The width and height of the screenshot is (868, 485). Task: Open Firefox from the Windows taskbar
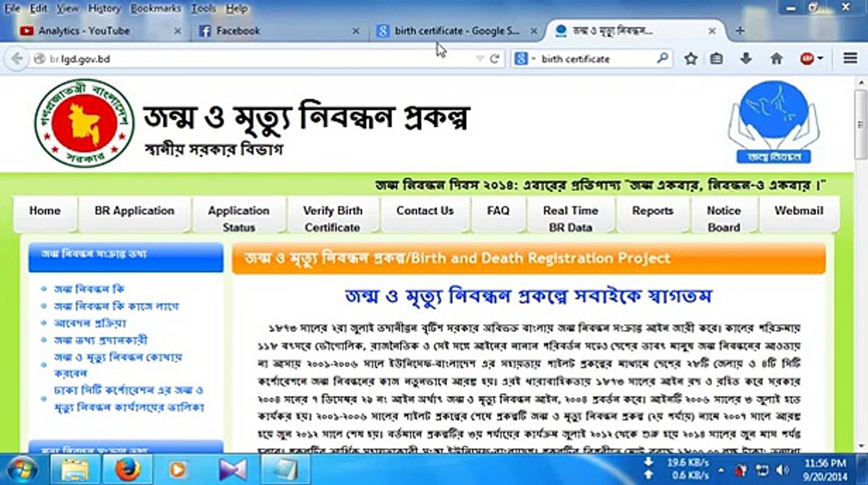click(128, 470)
